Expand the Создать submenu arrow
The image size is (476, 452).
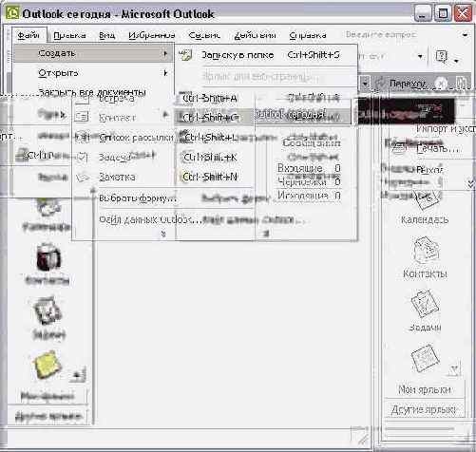[165, 53]
